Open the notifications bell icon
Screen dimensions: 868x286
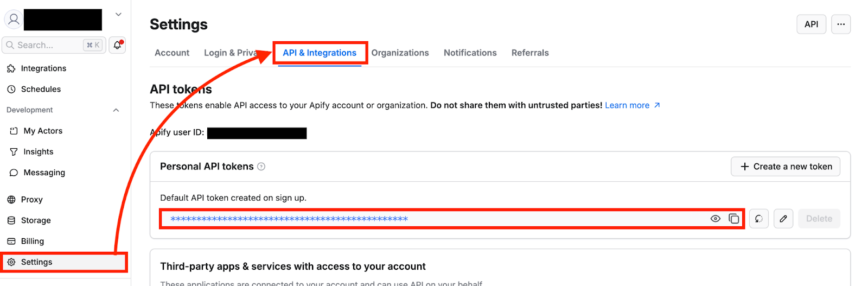(x=117, y=45)
